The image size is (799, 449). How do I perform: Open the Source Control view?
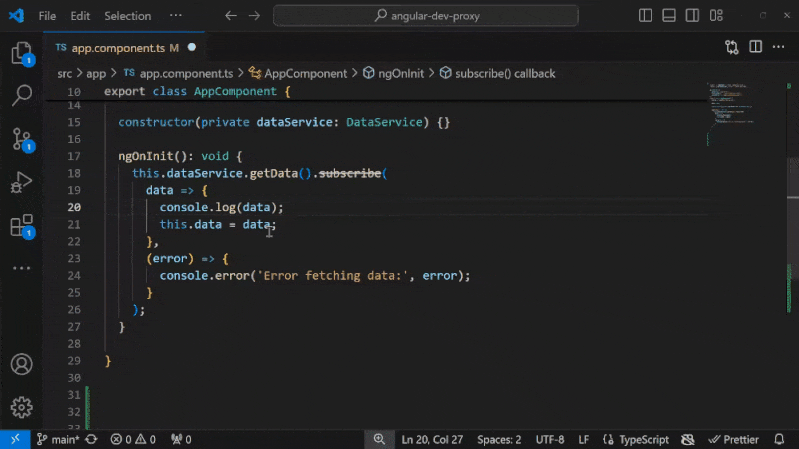click(x=21, y=140)
